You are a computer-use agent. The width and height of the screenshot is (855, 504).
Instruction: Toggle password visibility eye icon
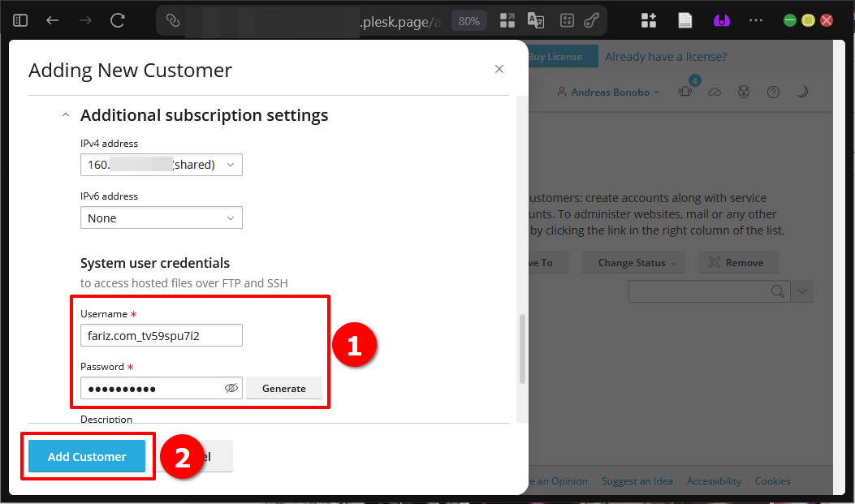pyautogui.click(x=231, y=389)
